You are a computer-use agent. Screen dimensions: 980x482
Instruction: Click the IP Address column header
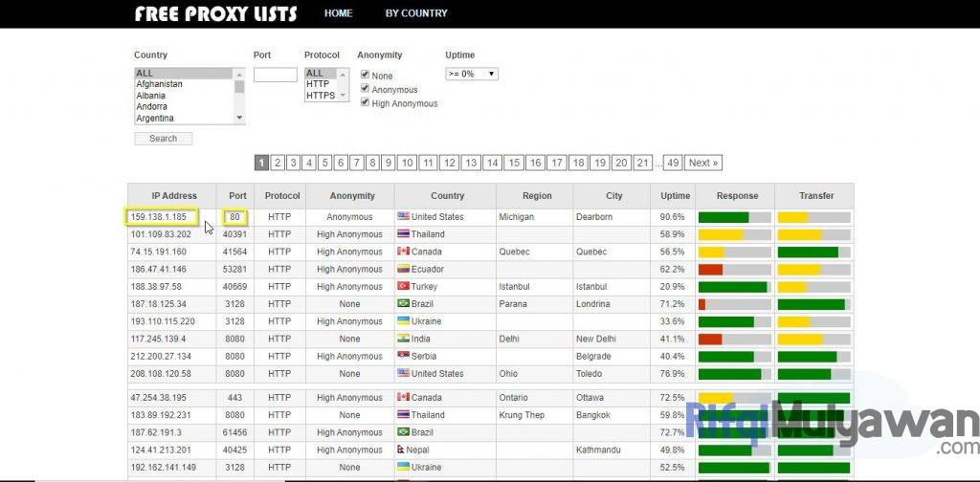coord(174,195)
